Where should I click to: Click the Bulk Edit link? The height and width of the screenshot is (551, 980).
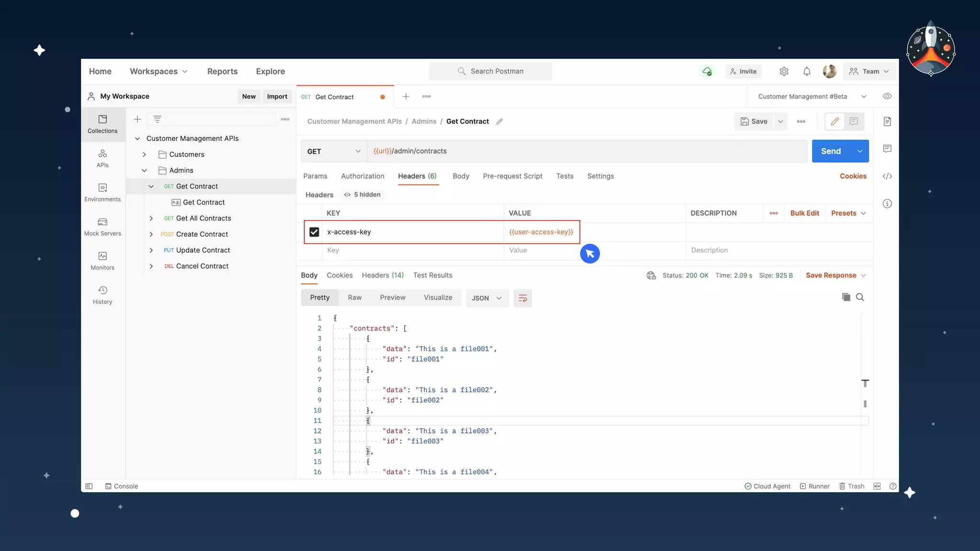[x=804, y=213]
